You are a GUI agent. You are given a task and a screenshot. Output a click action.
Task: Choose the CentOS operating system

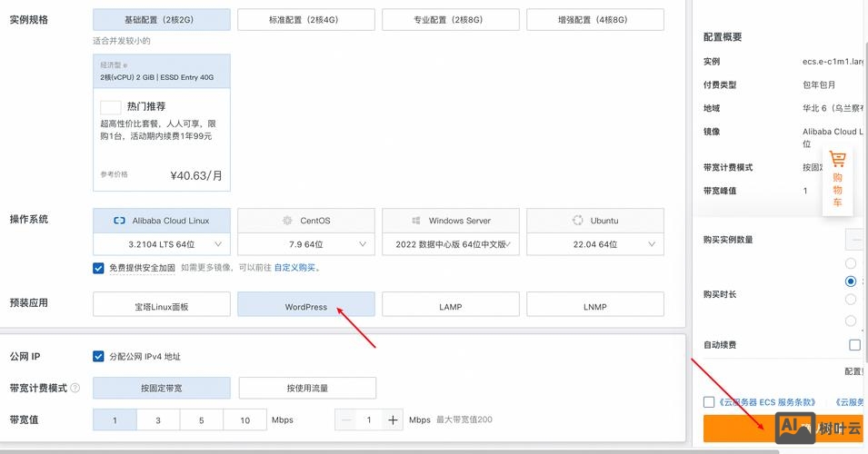(x=306, y=220)
